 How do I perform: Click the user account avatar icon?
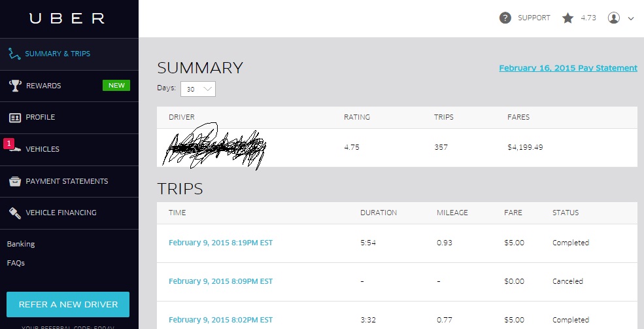613,18
